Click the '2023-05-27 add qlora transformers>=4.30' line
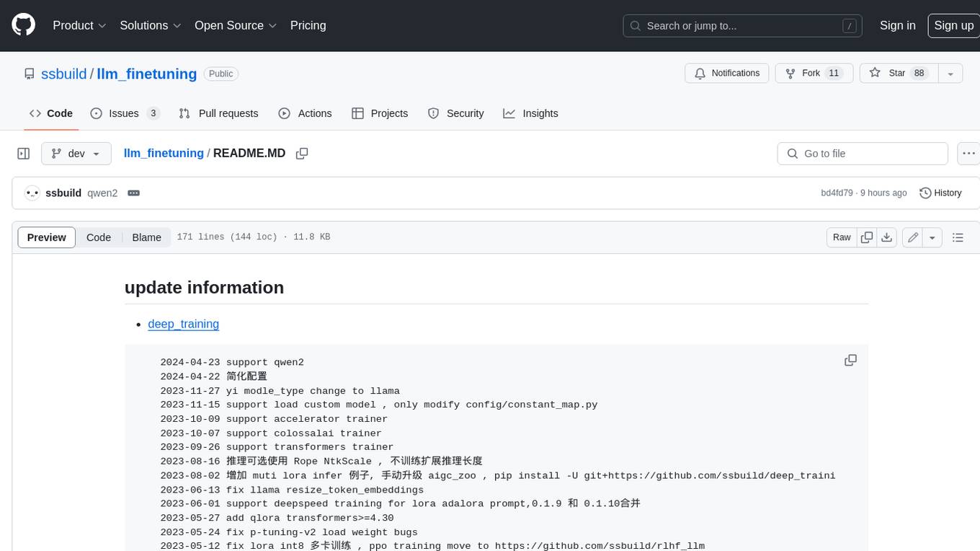This screenshot has height=551, width=980. point(277,518)
